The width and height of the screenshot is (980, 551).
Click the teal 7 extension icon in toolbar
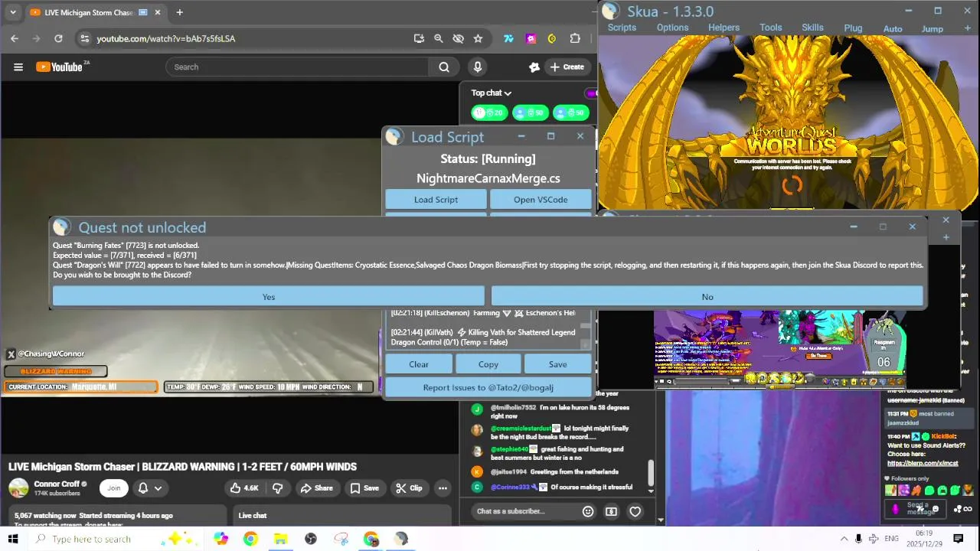click(508, 38)
